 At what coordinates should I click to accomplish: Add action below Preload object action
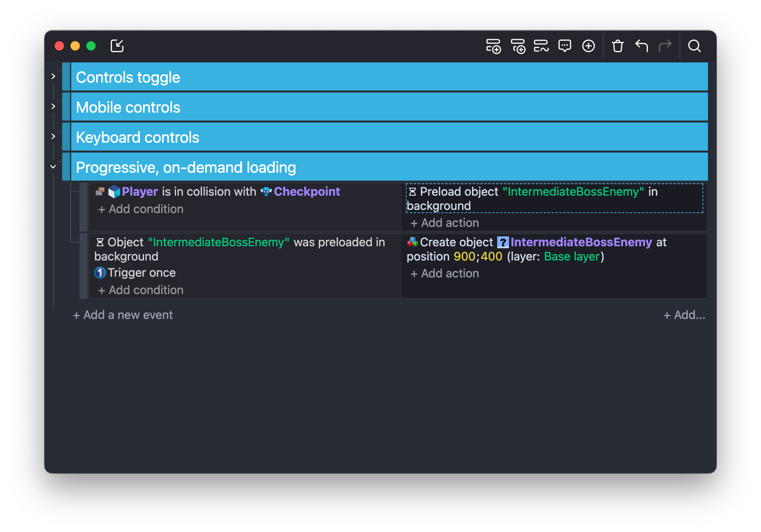point(445,223)
